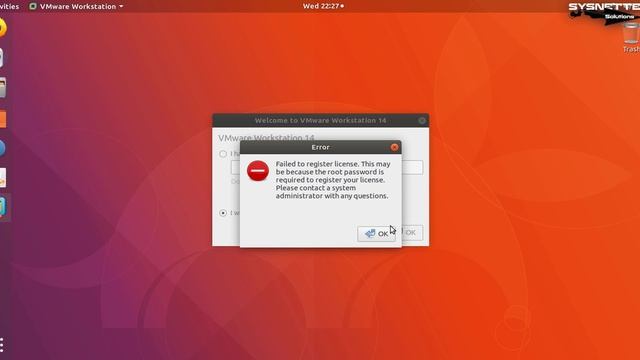Viewport: 640px width, 360px height.
Task: Click OK in the Error dialog
Action: coord(376,233)
